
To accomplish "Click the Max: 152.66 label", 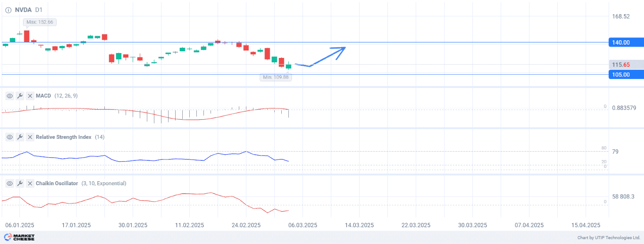I will 40,22.
